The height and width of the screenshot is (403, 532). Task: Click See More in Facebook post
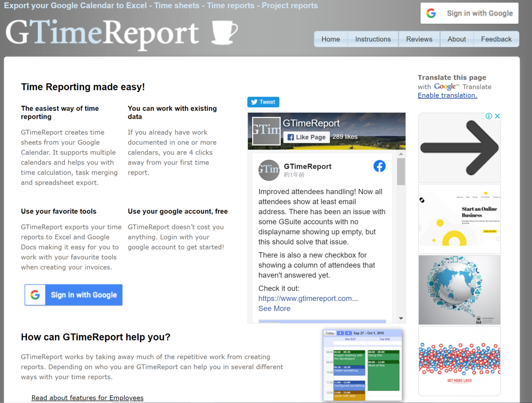point(274,309)
